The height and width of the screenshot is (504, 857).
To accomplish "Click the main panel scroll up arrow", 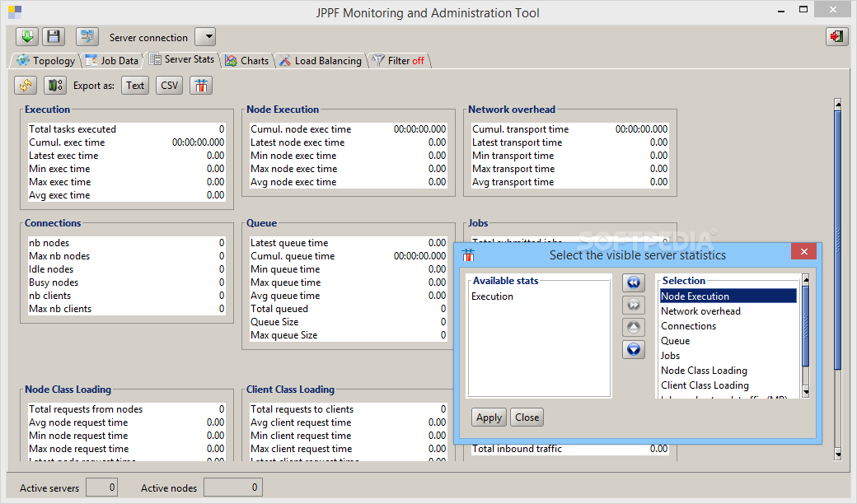I will 838,104.
